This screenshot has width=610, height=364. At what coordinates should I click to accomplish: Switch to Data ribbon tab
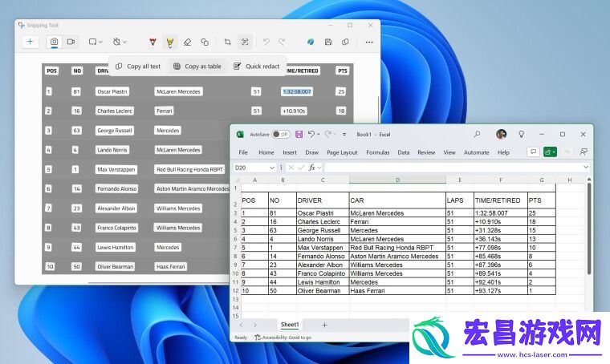(x=404, y=152)
